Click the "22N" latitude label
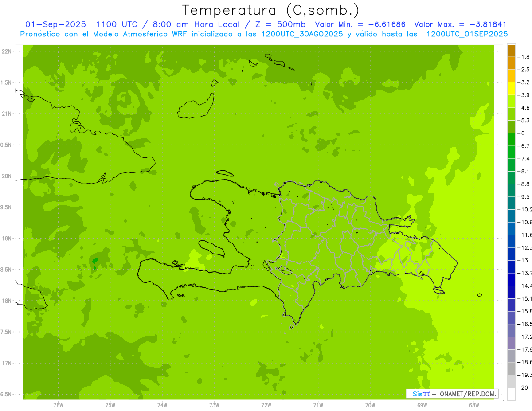Image resolution: width=532 pixels, height=411 pixels. point(7,51)
